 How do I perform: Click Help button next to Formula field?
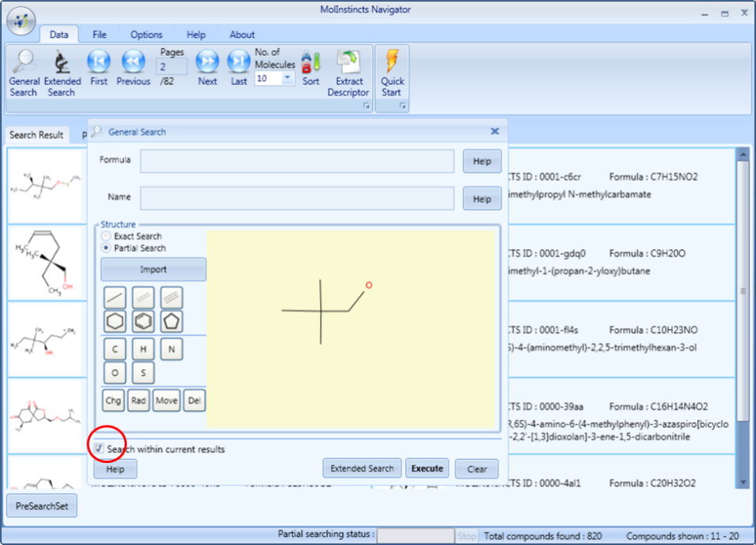click(x=482, y=161)
